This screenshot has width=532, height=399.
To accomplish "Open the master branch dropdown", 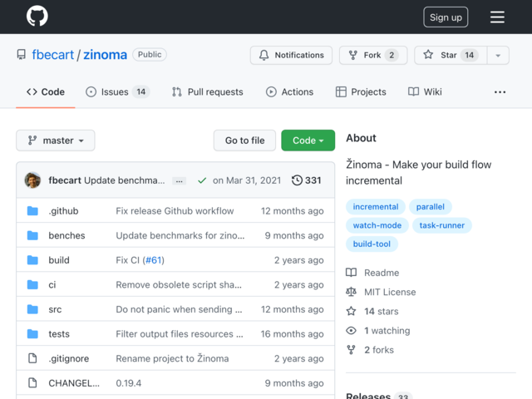I will tap(56, 141).
